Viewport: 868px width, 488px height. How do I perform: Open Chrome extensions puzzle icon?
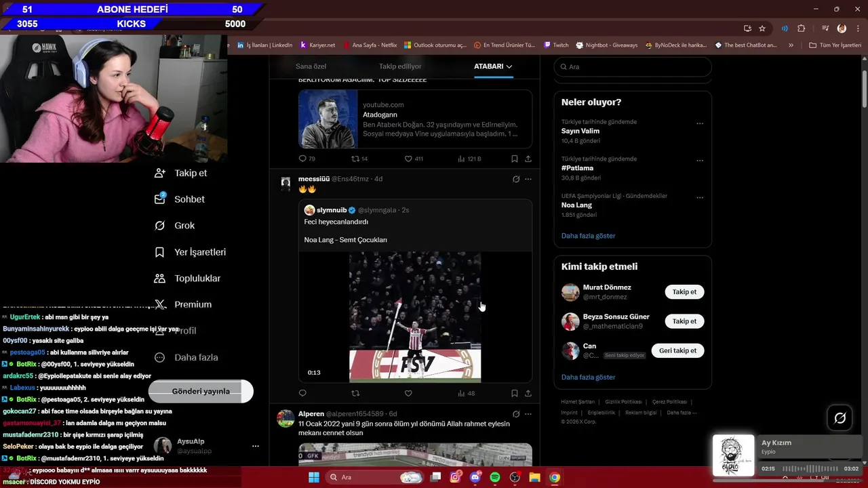(801, 28)
